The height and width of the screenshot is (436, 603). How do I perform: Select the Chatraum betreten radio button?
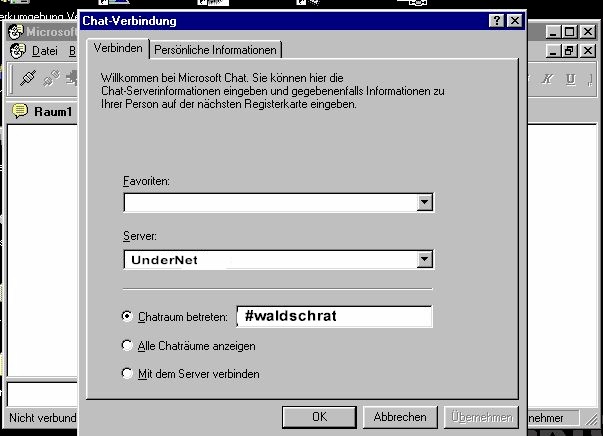tap(127, 316)
